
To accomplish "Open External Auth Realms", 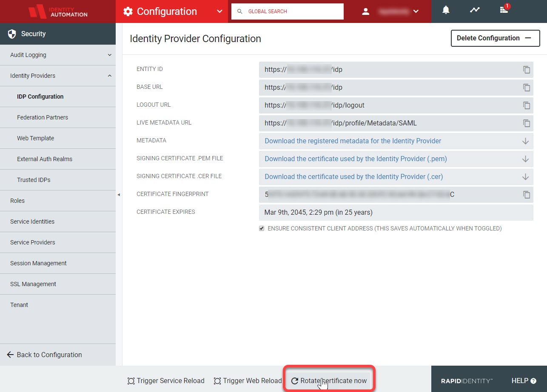I will [58, 159].
